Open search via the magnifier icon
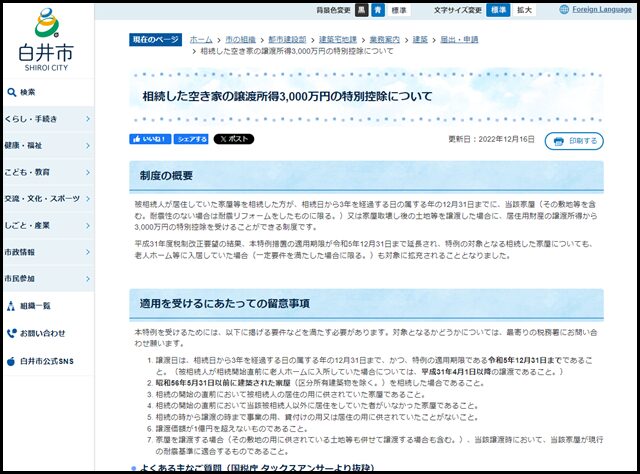640x474 pixels. pos(12,92)
